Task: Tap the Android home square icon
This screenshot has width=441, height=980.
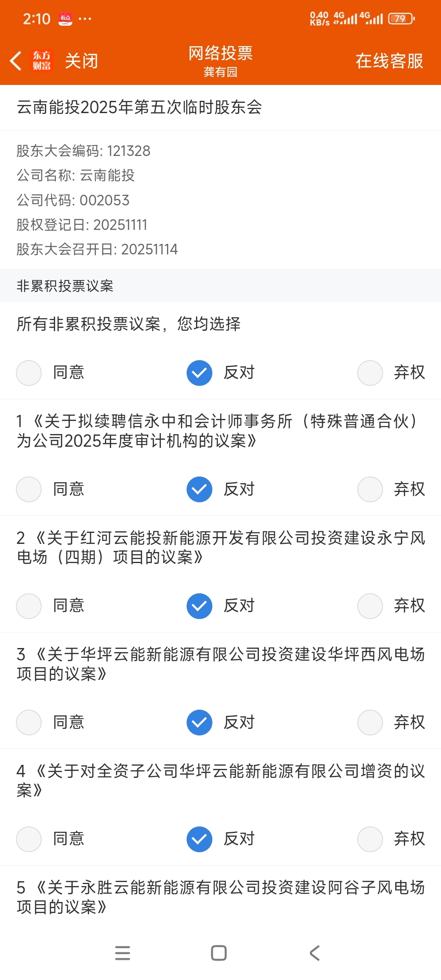Action: pyautogui.click(x=219, y=953)
